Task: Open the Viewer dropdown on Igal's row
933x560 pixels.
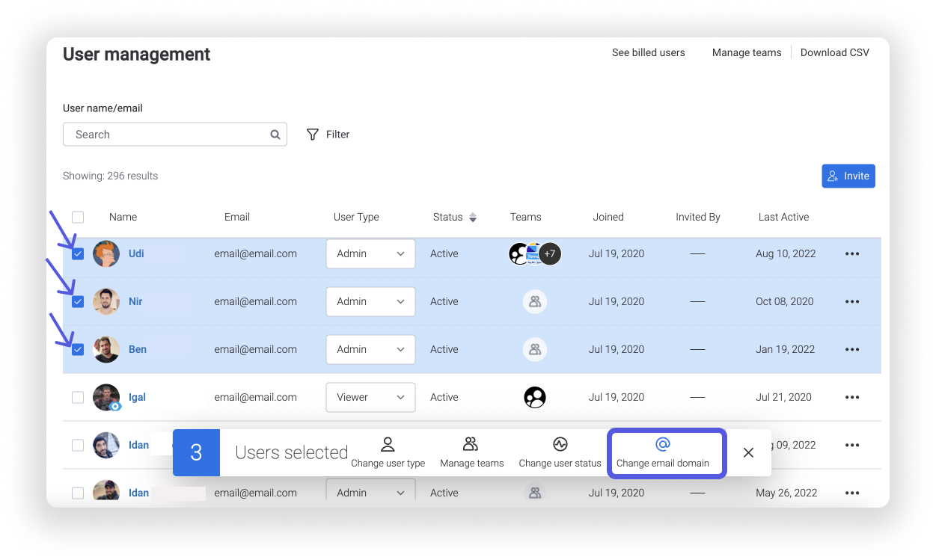Action: pos(370,397)
